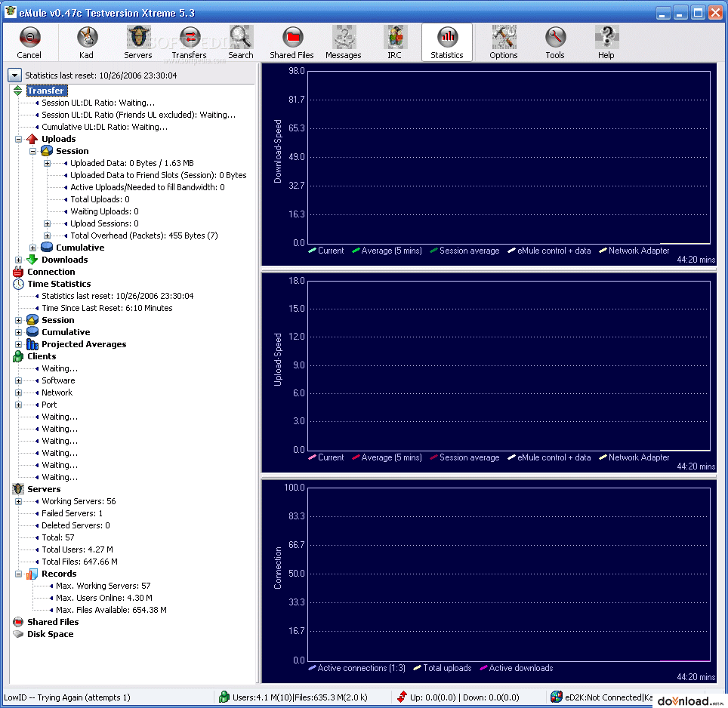Click the eD2K connection status icon

click(556, 697)
